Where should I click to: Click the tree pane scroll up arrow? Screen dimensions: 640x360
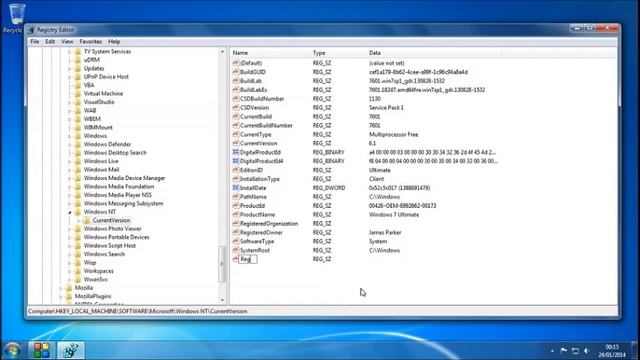click(222, 52)
